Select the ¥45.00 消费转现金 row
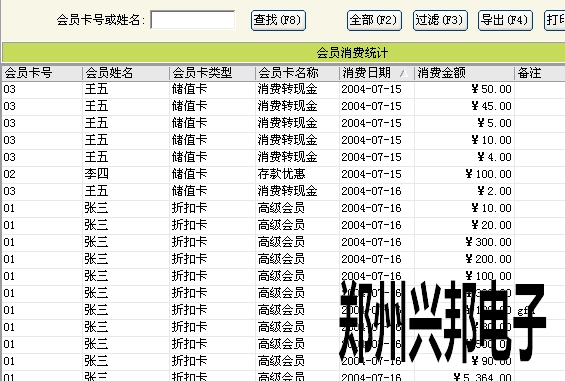565x381 pixels. click(284, 106)
